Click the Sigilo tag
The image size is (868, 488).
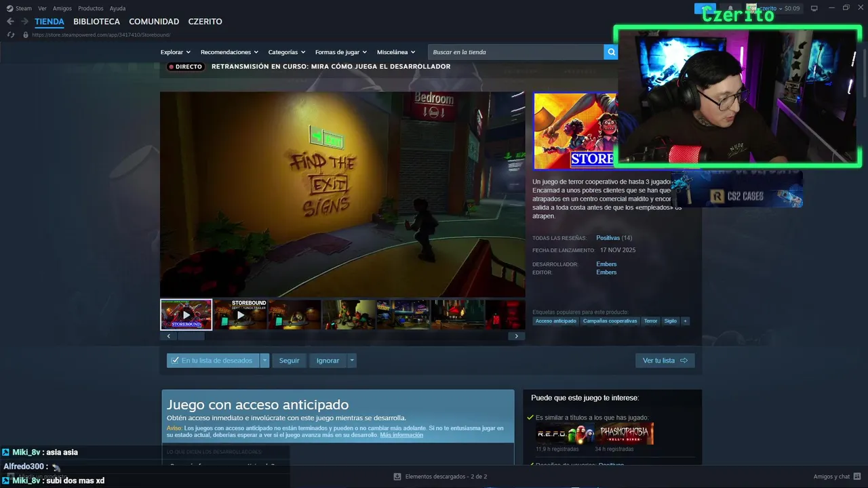point(671,321)
